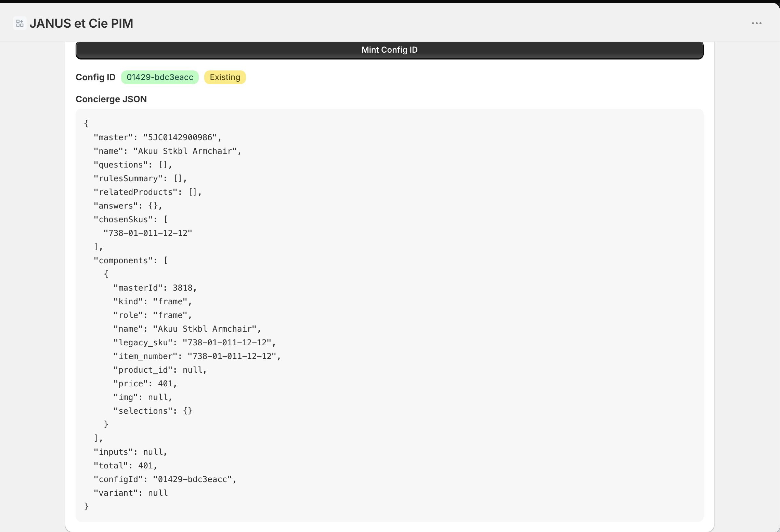Click the "questions": [] line
The width and height of the screenshot is (780, 532).
(x=133, y=165)
